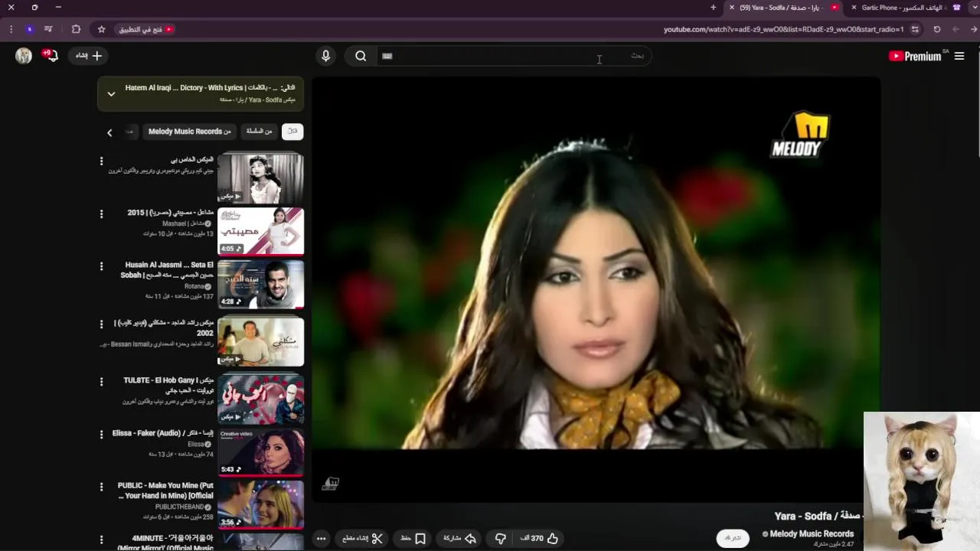980x551 pixels.
Task: Open the PUBLIC Make You Mine 3:56 thumbnail
Action: coord(260,504)
